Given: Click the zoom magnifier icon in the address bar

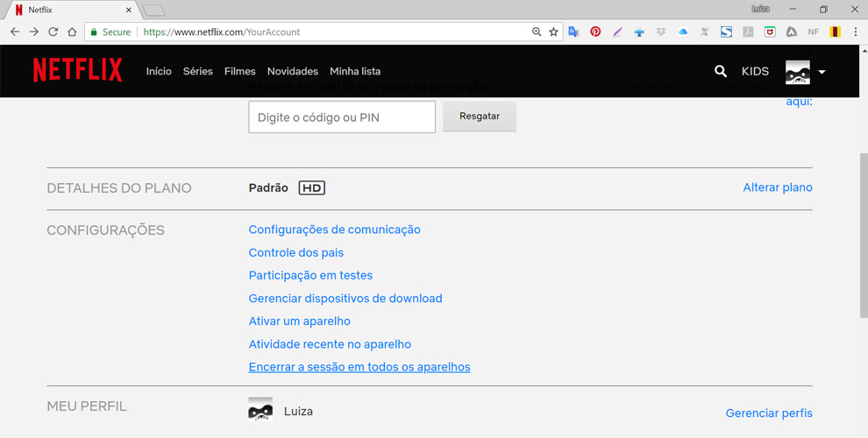Looking at the screenshot, I should 537,32.
